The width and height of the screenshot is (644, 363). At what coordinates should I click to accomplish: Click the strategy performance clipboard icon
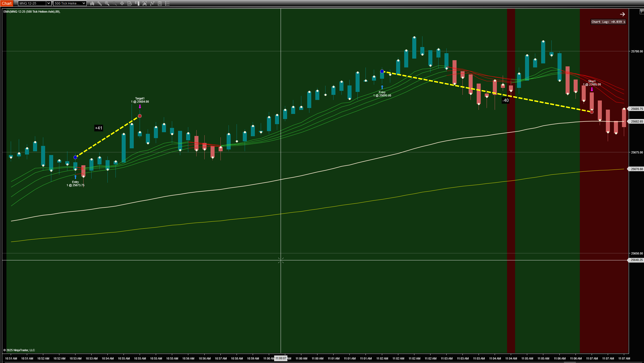160,3
